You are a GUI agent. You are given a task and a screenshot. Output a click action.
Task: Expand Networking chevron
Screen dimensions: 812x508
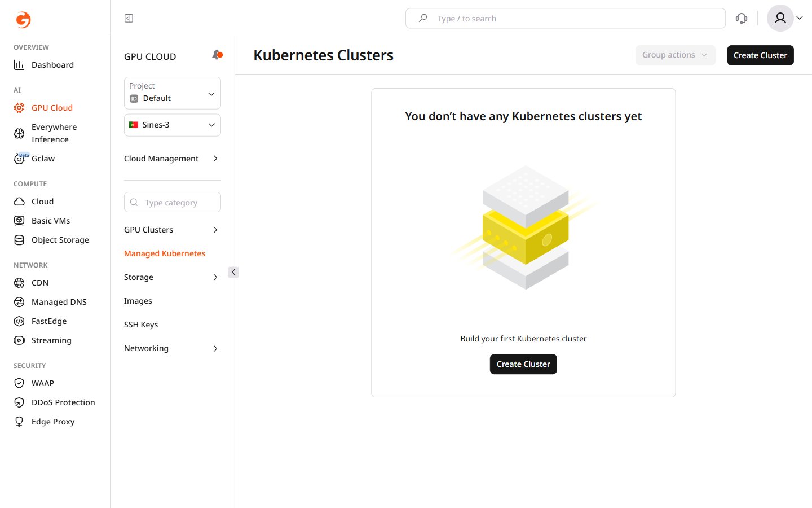coord(215,348)
